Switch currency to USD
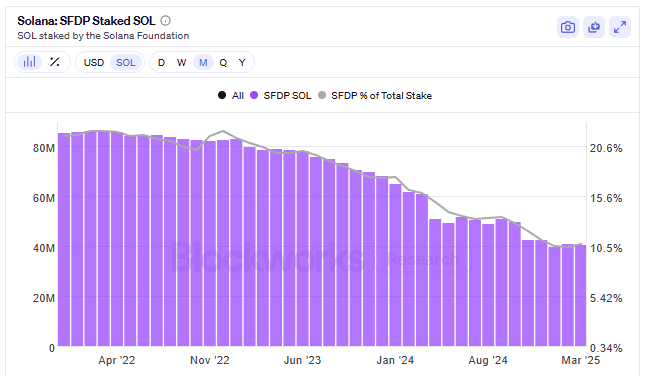 click(94, 63)
